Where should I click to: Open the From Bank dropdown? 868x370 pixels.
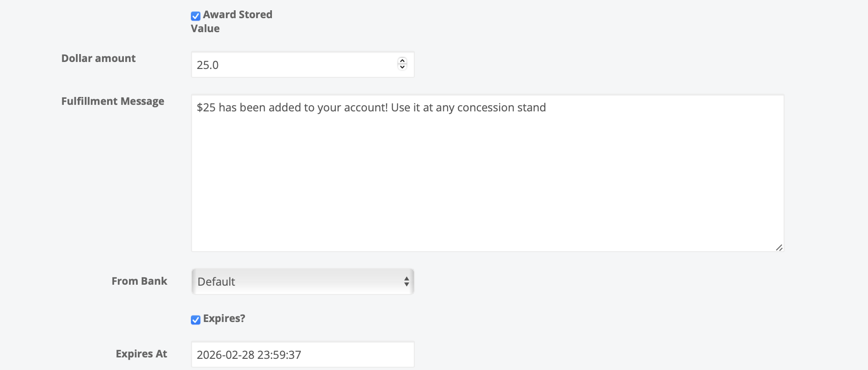303,281
